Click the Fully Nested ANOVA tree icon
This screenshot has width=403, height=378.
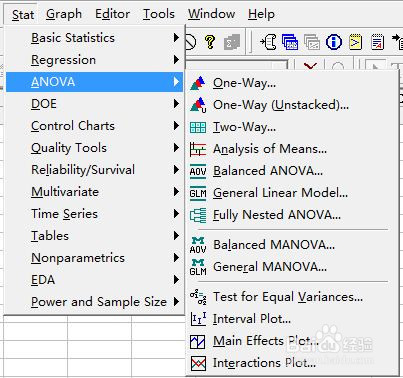pos(198,215)
